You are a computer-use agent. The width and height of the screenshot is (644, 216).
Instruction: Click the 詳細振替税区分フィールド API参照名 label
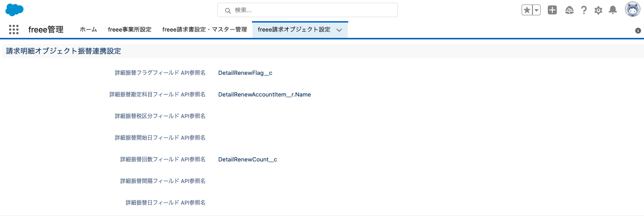pos(160,116)
